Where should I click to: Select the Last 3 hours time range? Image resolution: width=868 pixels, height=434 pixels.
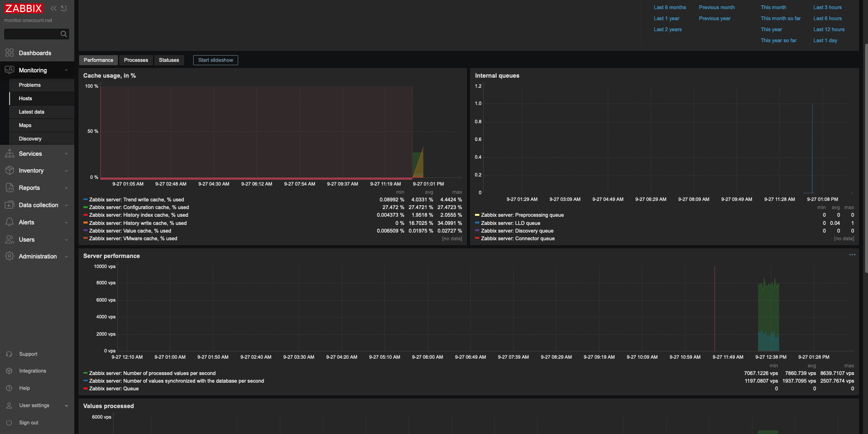coord(827,7)
